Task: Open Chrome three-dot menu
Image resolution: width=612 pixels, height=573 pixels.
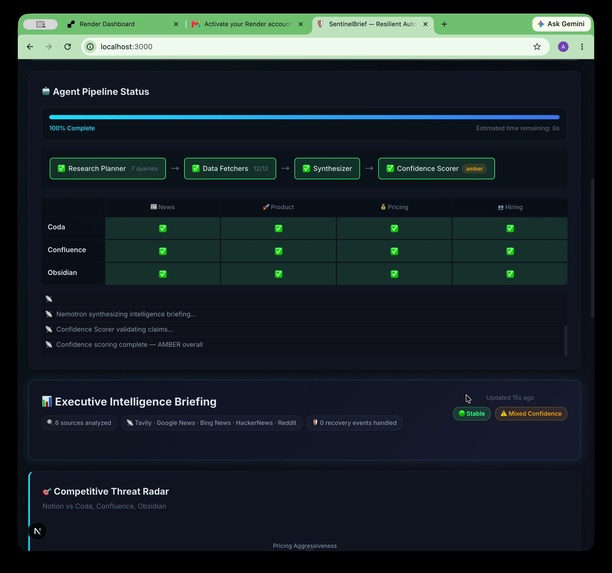Action: point(582,47)
